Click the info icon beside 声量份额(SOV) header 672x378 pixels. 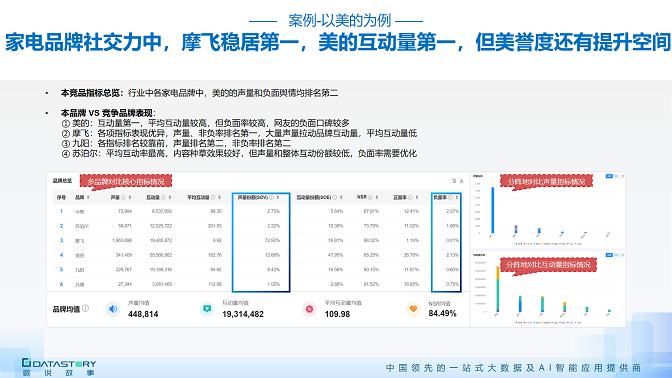(x=271, y=198)
